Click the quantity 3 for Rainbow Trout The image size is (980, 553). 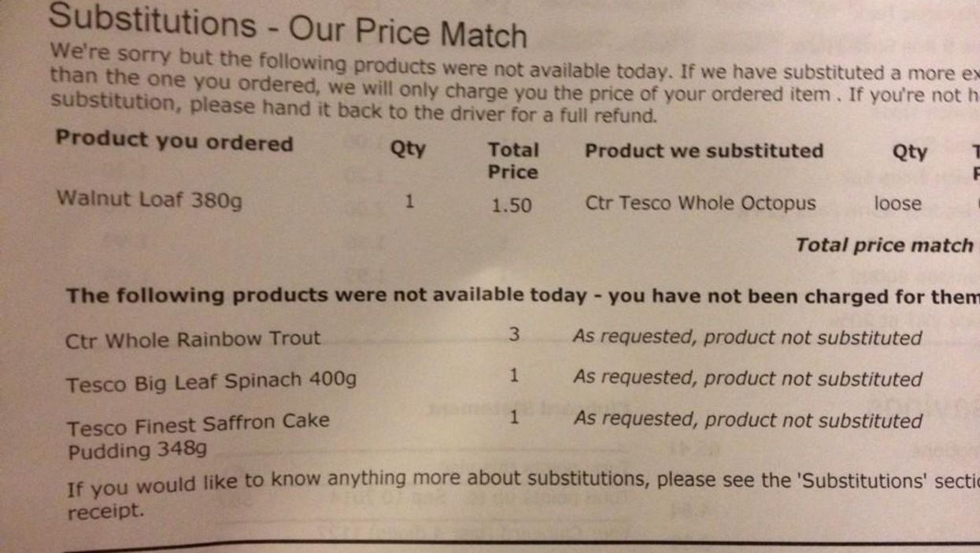[x=513, y=335]
